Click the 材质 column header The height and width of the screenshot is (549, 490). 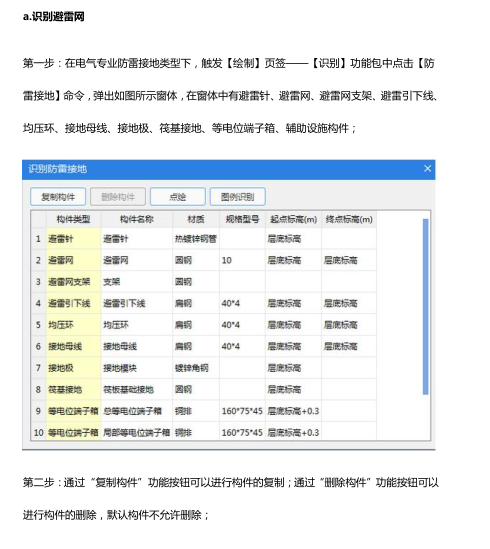pyautogui.click(x=196, y=220)
